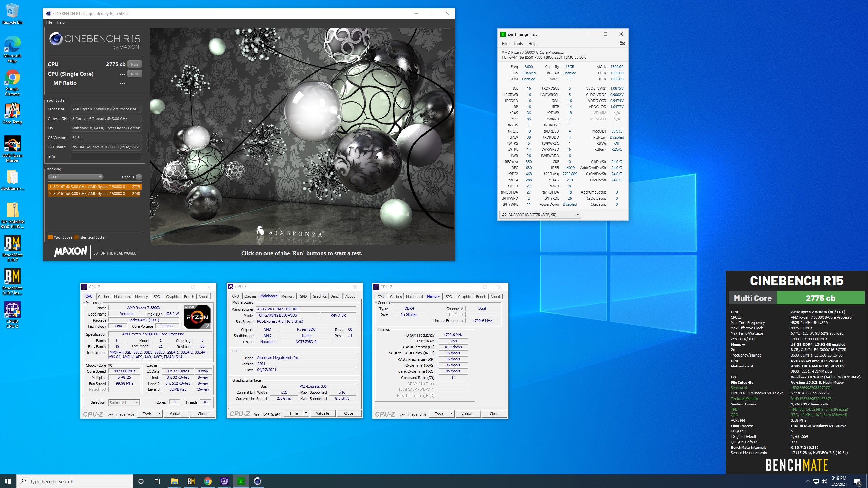Open Bench tab in first CPU-Z window
868x488 pixels.
click(189, 297)
